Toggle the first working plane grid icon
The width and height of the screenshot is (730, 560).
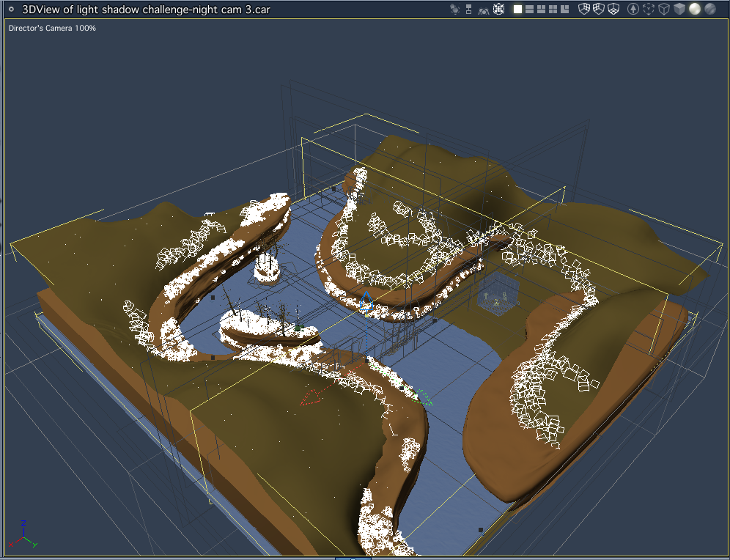point(584,9)
